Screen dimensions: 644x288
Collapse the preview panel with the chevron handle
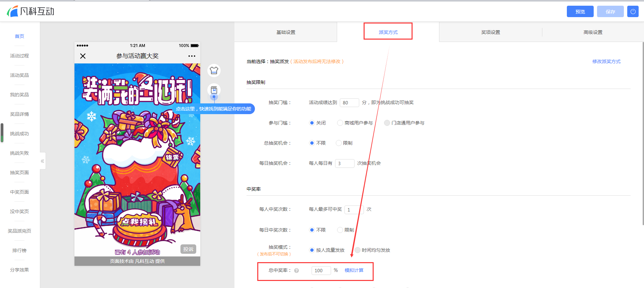[43, 161]
